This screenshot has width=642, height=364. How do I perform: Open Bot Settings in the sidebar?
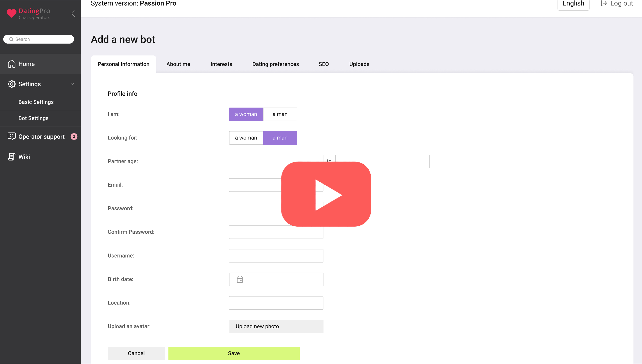point(33,118)
